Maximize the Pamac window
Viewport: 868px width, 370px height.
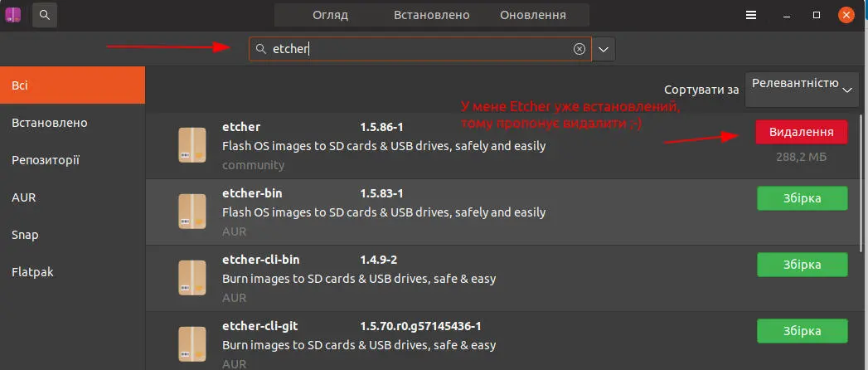[817, 16]
